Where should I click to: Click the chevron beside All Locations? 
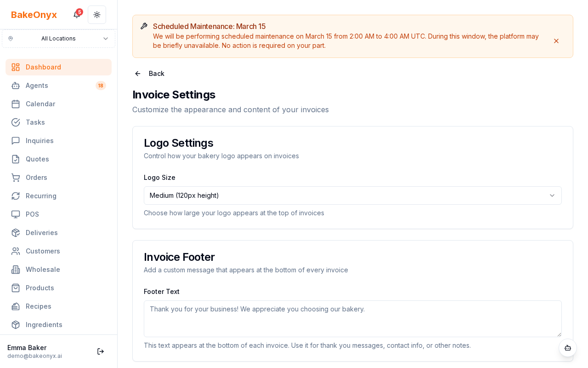(106, 39)
